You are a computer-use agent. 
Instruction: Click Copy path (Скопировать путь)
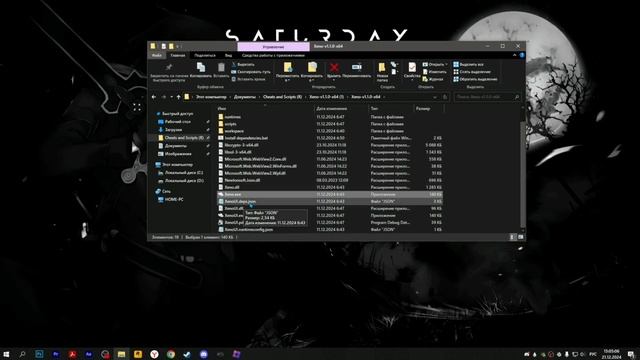(251, 72)
